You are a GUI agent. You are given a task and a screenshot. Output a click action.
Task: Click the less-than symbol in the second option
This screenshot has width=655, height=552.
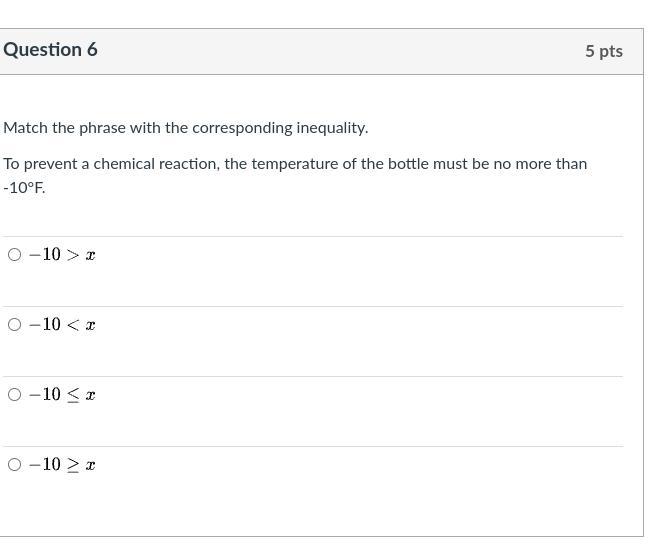[73, 325]
